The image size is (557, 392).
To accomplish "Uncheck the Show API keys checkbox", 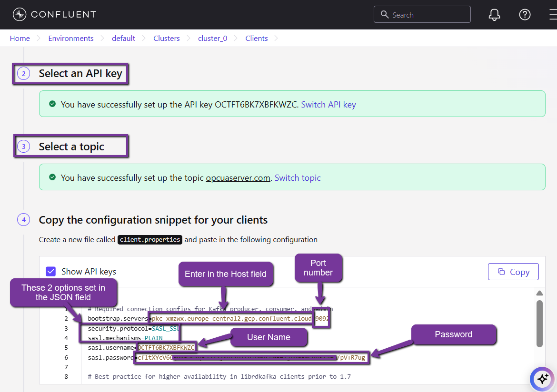I will 51,272.
